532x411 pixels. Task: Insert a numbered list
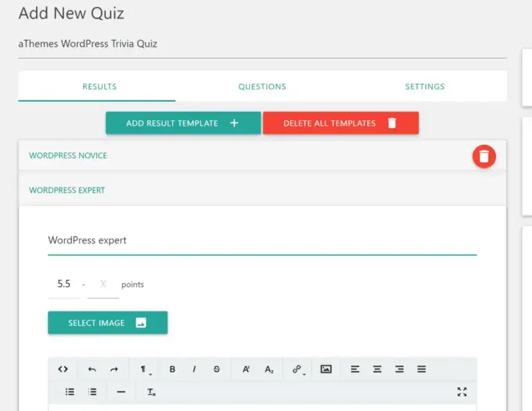point(92,392)
